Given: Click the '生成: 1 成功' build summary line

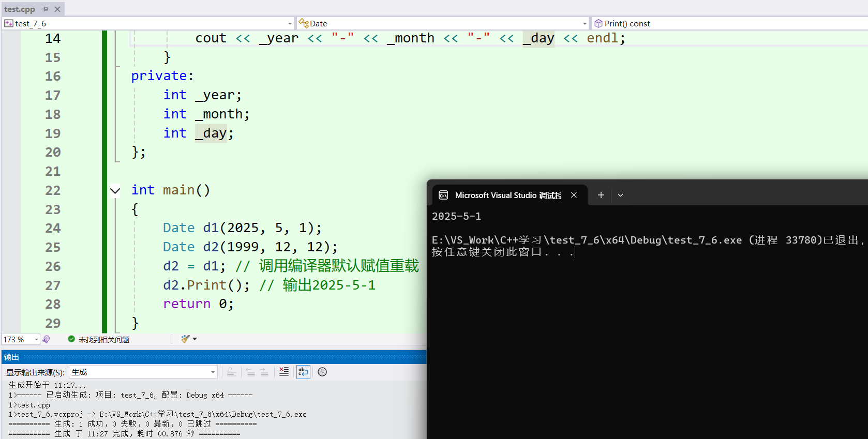Looking at the screenshot, I should pyautogui.click(x=132, y=424).
